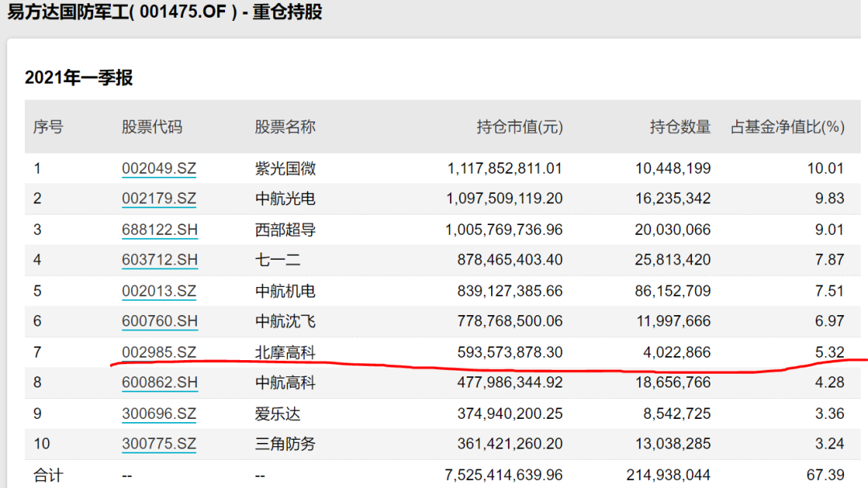The height and width of the screenshot is (488, 868).
Task: Select stock name 北摩高科
Action: coord(285,352)
